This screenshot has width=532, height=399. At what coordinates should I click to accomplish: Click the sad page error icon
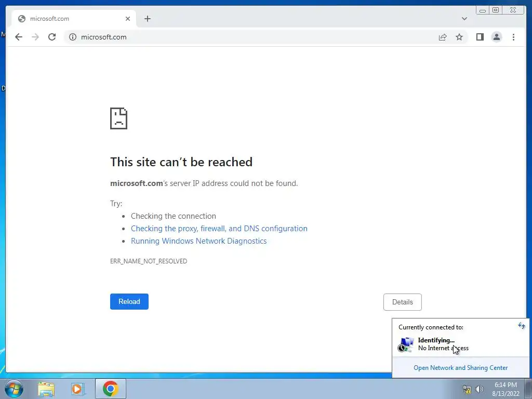(119, 118)
